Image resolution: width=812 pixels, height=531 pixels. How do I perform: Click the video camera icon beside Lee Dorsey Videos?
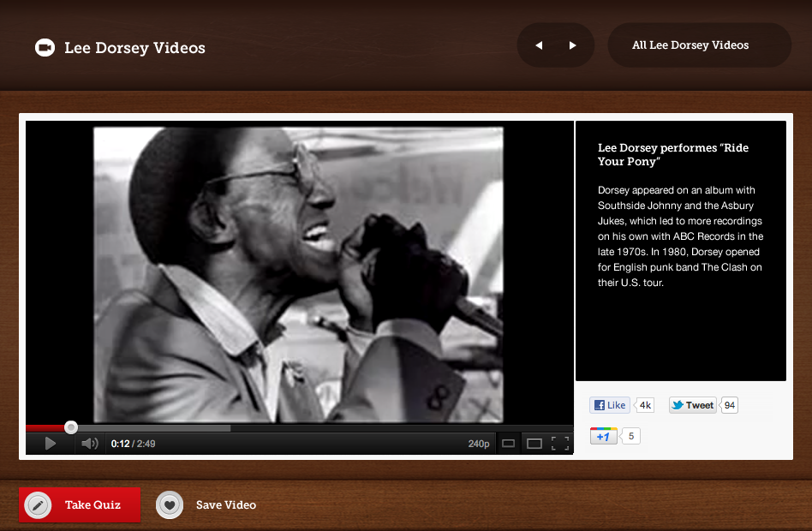point(45,48)
